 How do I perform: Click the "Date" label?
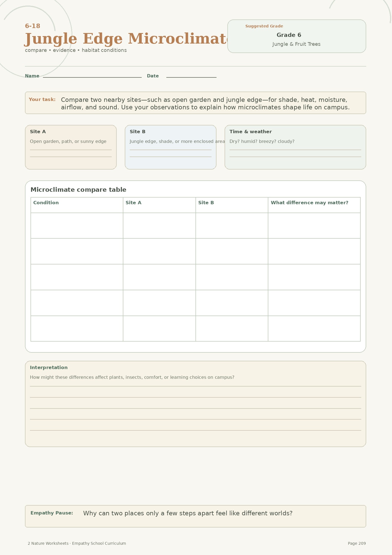153,76
